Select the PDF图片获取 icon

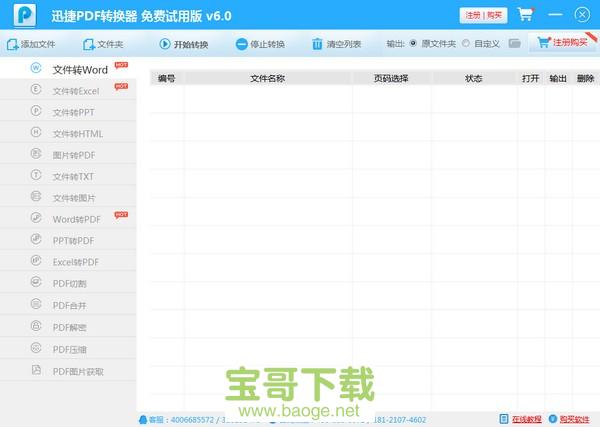click(36, 370)
